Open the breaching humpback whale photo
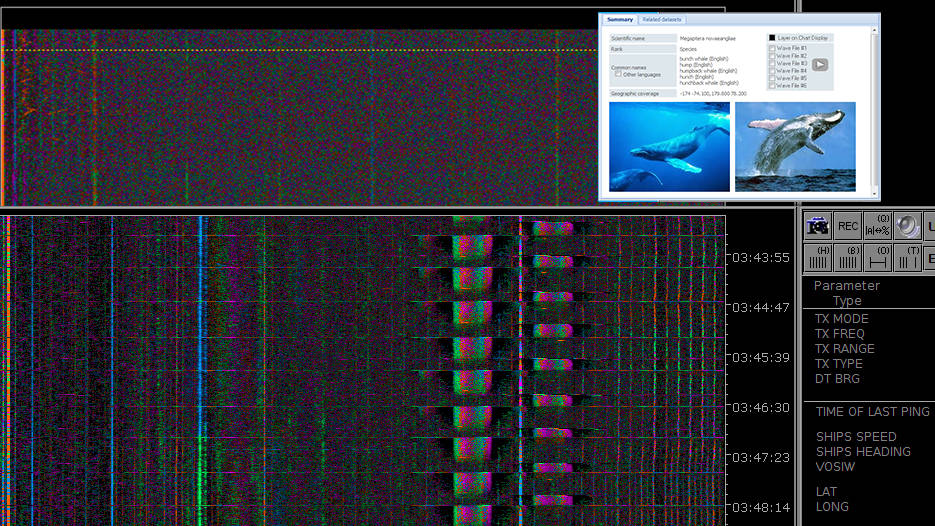935x526 pixels. coord(795,147)
